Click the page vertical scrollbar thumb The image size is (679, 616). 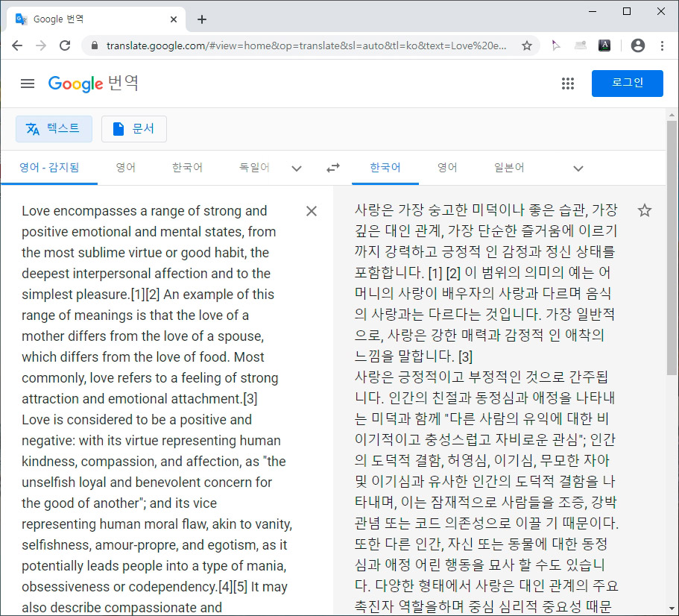coord(672,248)
